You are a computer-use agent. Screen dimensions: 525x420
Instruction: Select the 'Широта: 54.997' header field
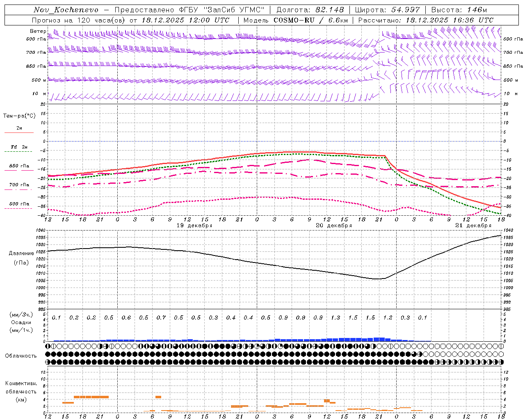(387, 10)
